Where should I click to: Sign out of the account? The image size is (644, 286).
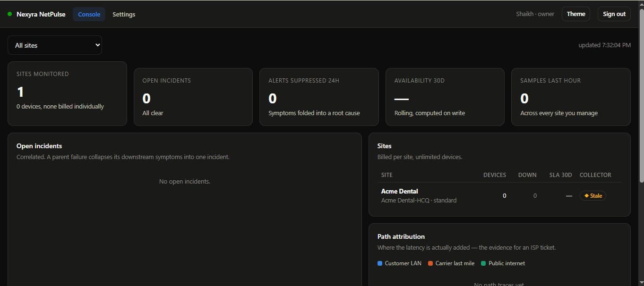point(614,14)
